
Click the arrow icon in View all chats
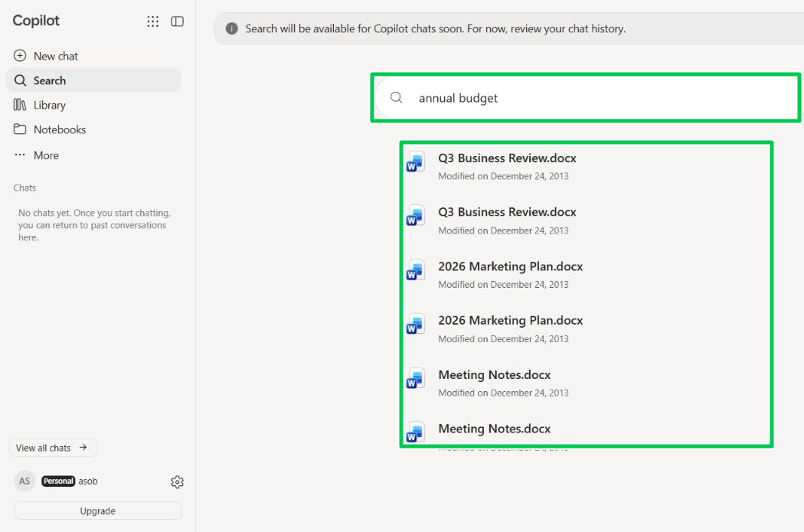[x=83, y=448]
